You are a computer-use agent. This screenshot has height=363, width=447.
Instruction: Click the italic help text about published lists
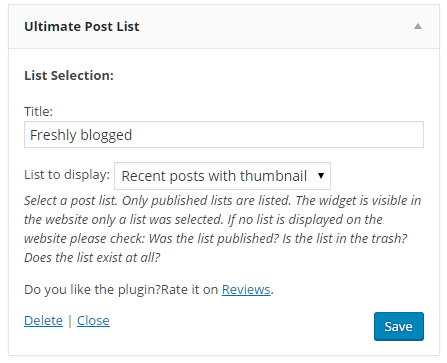(x=223, y=229)
